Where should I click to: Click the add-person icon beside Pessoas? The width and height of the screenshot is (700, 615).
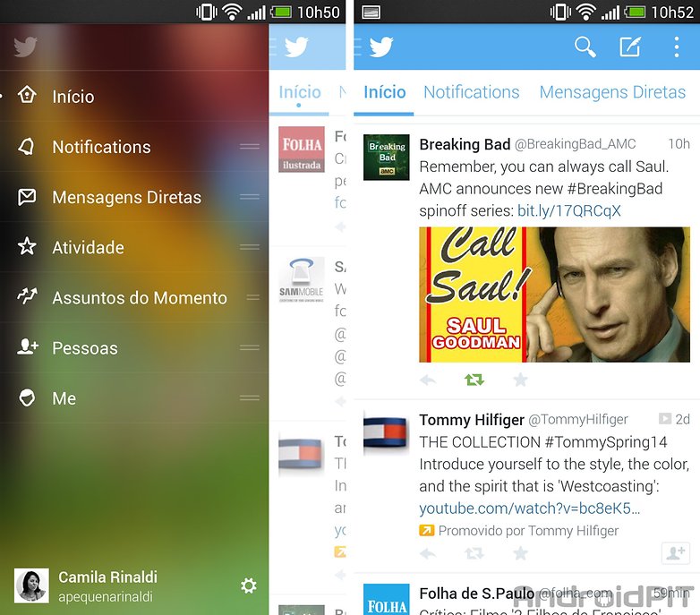[x=28, y=346]
